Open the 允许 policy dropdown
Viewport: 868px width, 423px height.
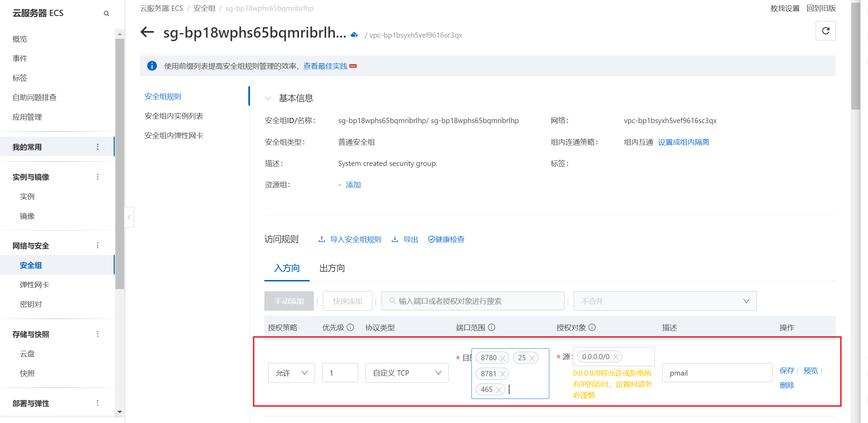coord(291,373)
